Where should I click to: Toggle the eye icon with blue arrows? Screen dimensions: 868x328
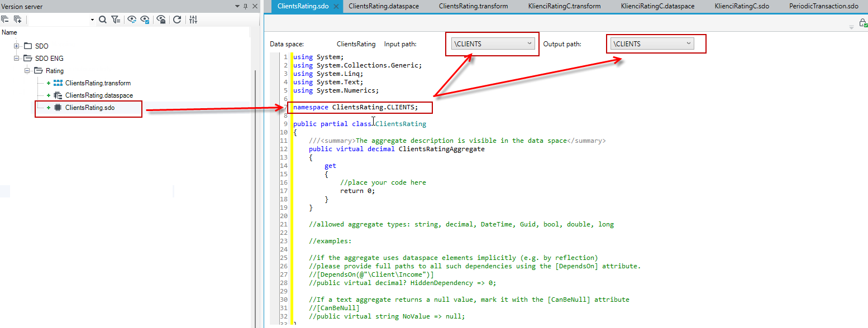click(132, 20)
